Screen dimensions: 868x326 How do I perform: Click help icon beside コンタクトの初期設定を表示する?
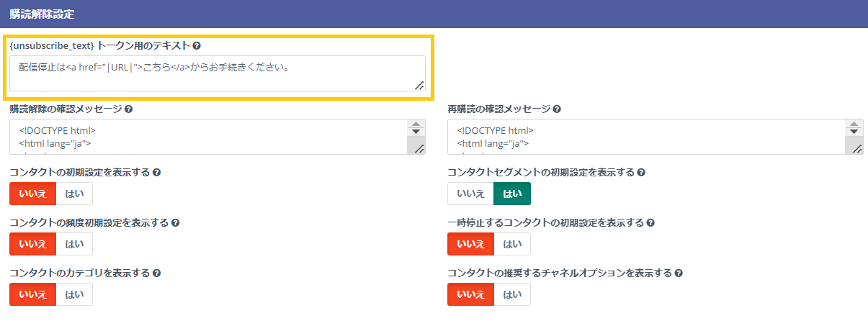point(157,173)
